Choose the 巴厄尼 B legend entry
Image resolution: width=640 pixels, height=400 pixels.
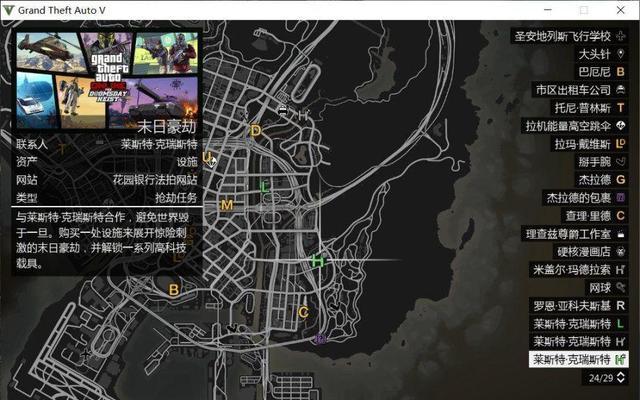coord(601,72)
